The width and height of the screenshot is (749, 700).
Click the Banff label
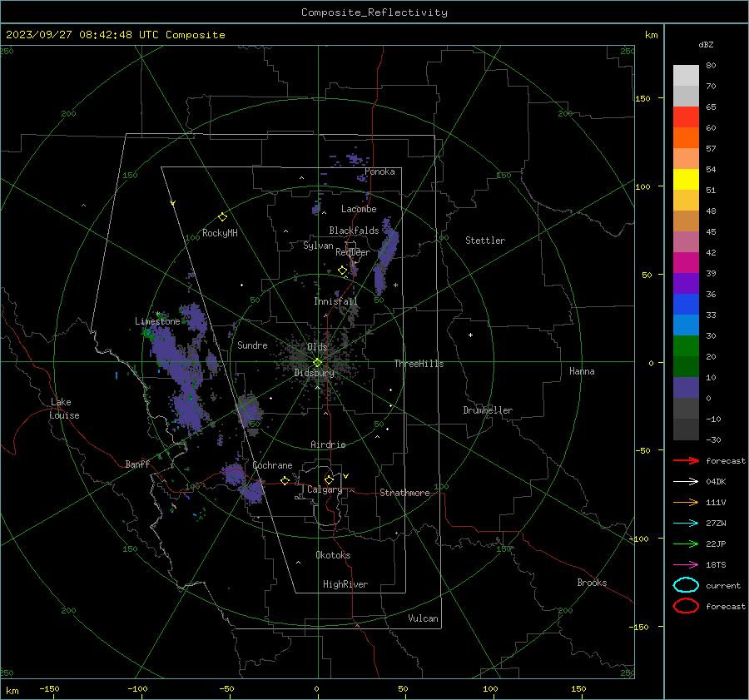(137, 464)
